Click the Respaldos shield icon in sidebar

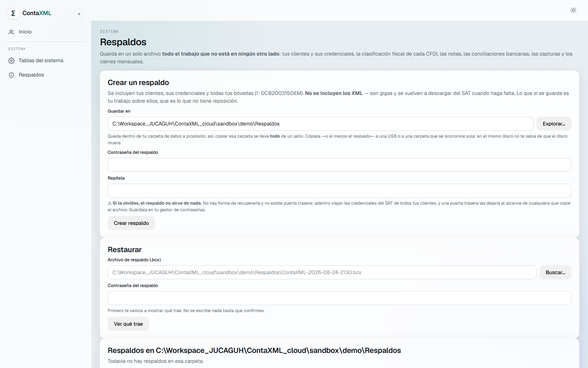tap(11, 75)
